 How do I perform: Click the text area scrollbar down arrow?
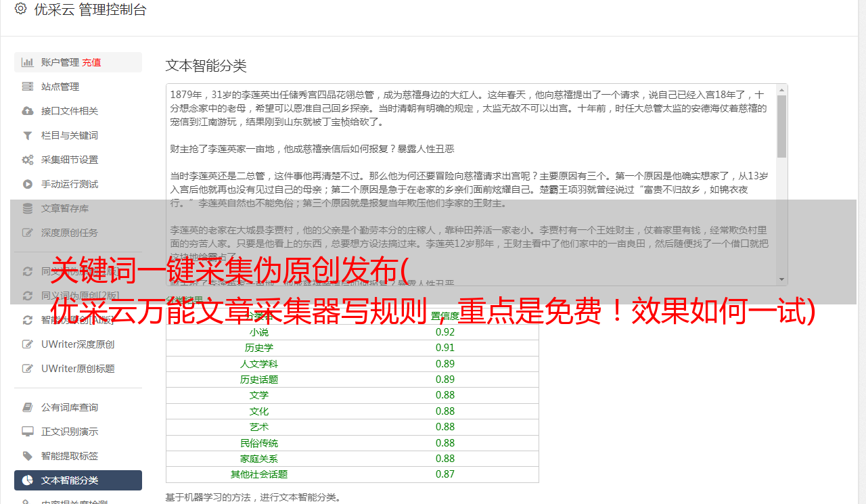[x=782, y=280]
